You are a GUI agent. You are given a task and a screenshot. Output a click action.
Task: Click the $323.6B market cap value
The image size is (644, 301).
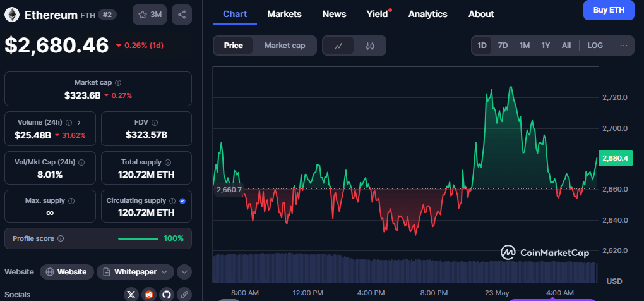pyautogui.click(x=82, y=95)
